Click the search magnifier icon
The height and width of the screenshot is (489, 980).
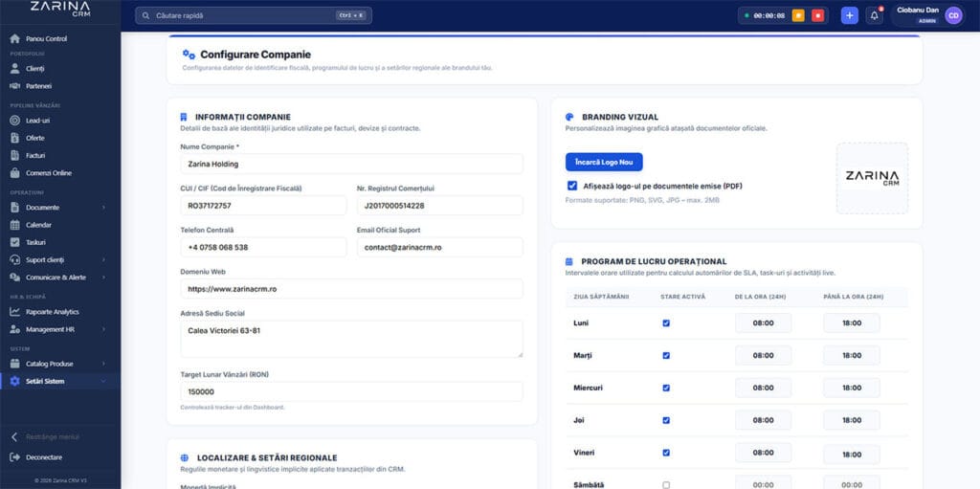click(x=146, y=15)
